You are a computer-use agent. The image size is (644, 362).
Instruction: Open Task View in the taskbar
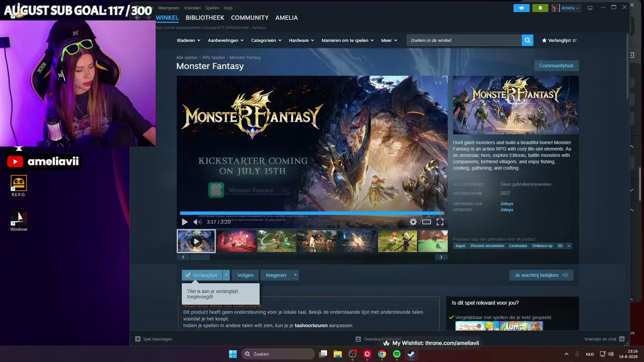coord(324,354)
